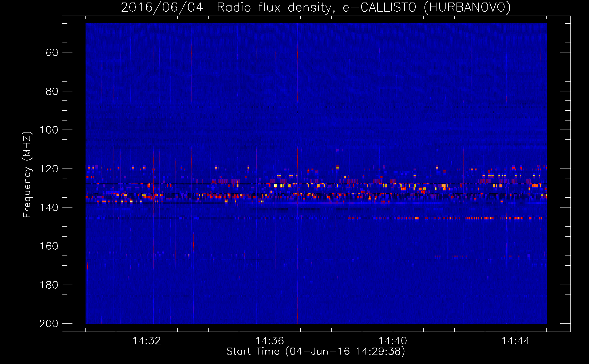The image size is (589, 364).
Task: Click the 14:40 time tick label
Action: (x=393, y=341)
